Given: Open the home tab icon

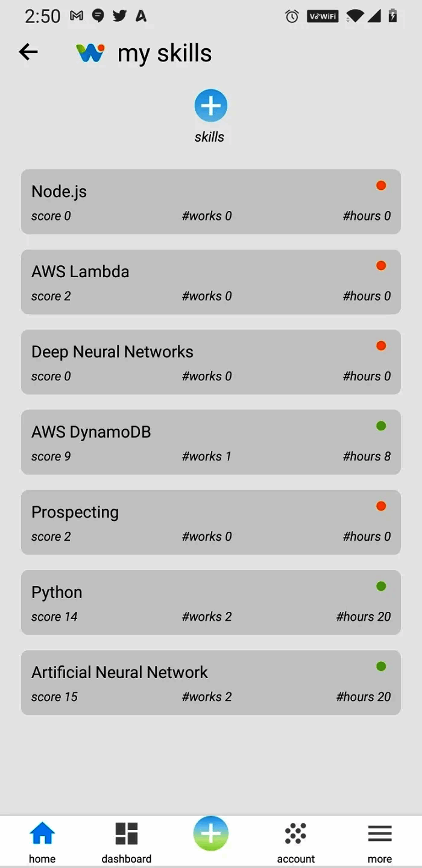Looking at the screenshot, I should pyautogui.click(x=42, y=834).
